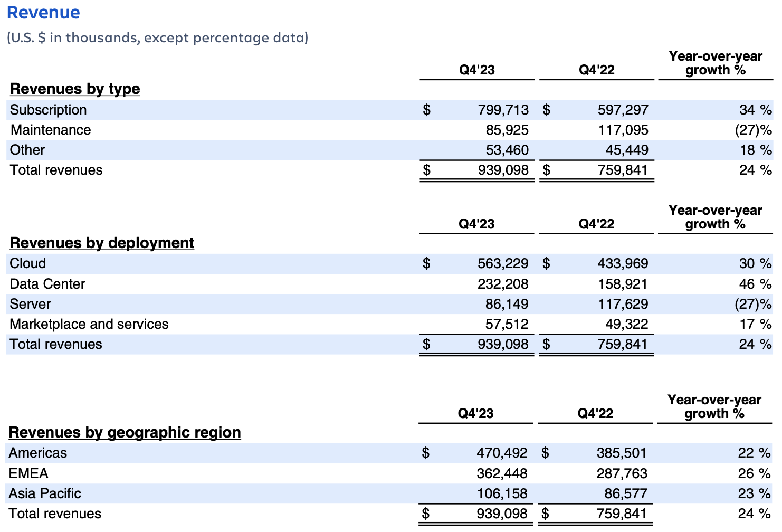
Task: Click the EMEA row label
Action: tap(28, 473)
